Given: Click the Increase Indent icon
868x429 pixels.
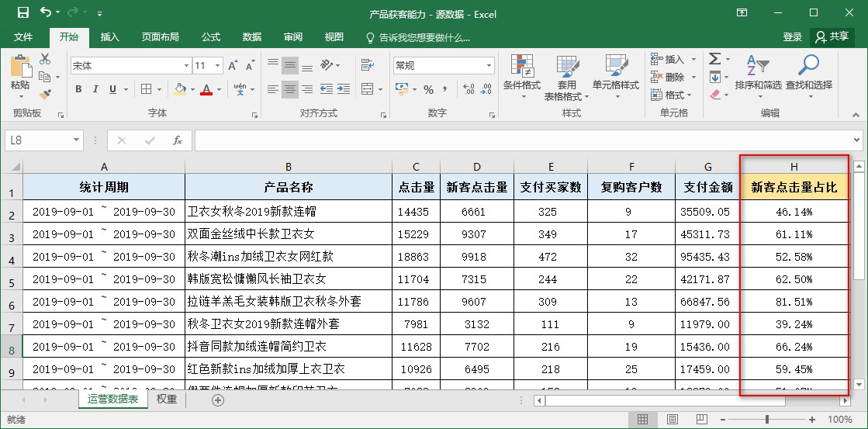Looking at the screenshot, I should pos(343,89).
